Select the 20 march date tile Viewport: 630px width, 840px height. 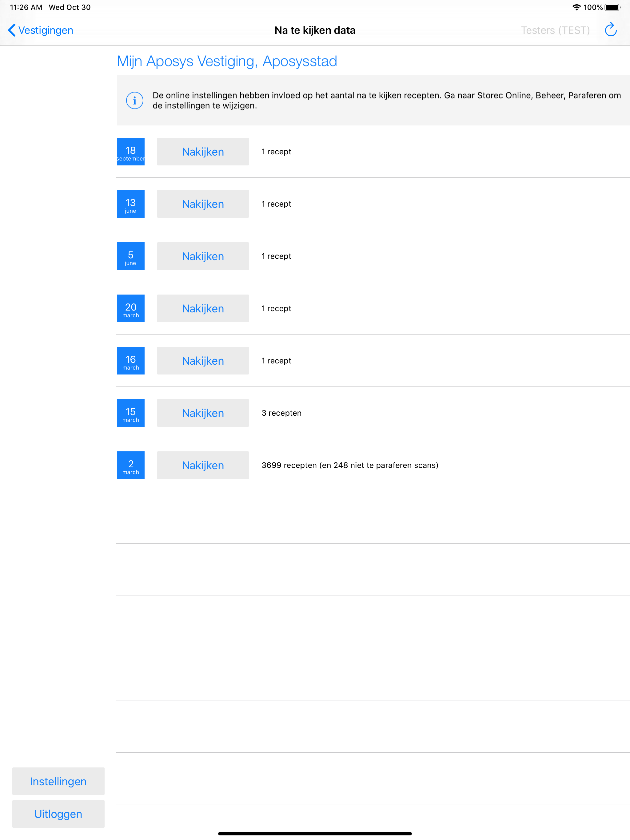(x=131, y=308)
